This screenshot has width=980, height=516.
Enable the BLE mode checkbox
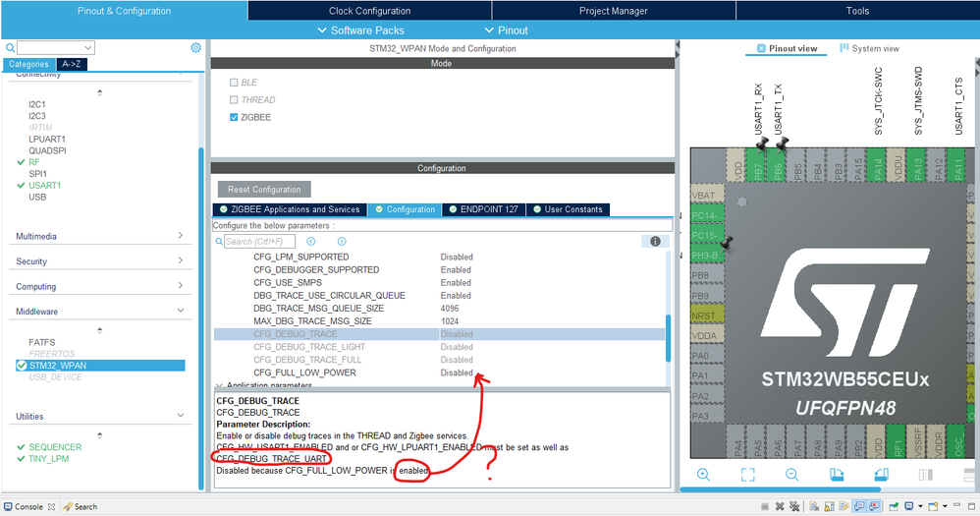coord(234,82)
